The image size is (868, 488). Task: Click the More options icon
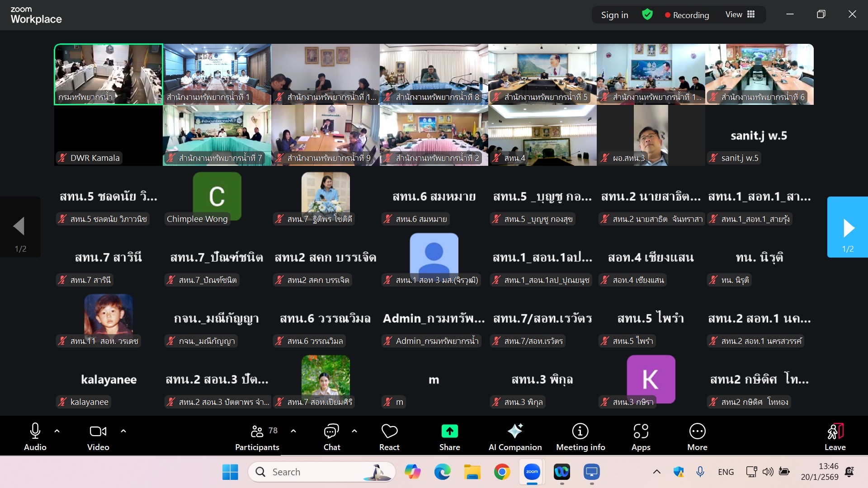(x=697, y=432)
